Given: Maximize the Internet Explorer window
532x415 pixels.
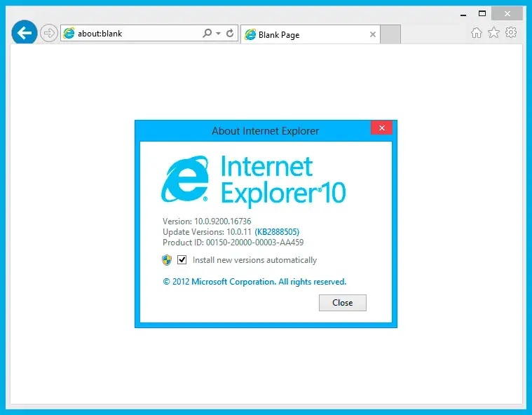Looking at the screenshot, I should (482, 13).
